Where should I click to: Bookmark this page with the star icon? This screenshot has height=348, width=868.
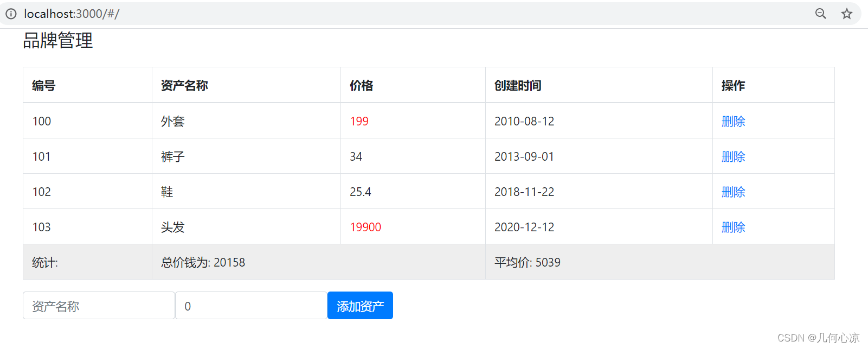coord(846,14)
